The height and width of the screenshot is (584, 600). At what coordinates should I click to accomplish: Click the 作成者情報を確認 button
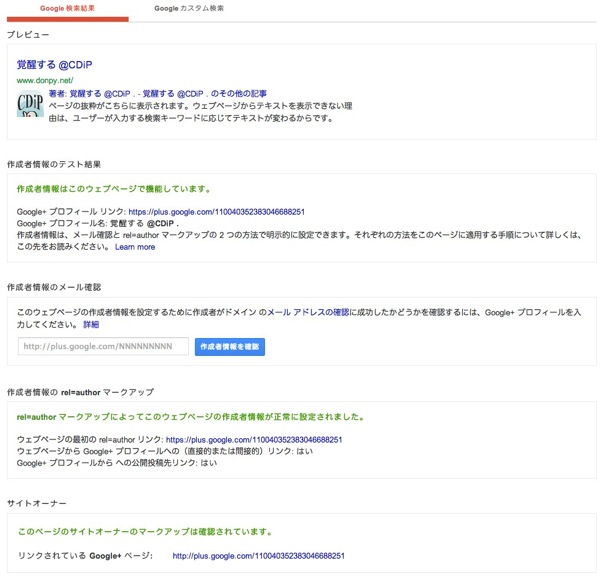coord(230,347)
